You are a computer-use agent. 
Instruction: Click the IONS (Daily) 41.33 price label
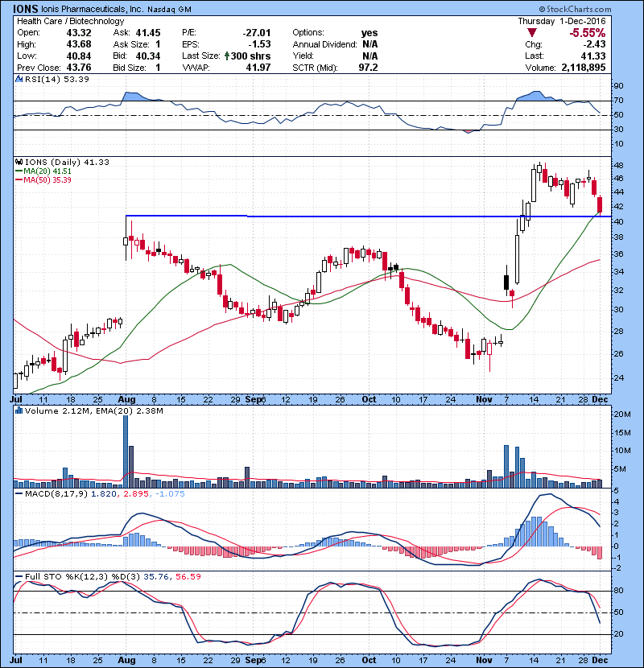click(x=67, y=162)
